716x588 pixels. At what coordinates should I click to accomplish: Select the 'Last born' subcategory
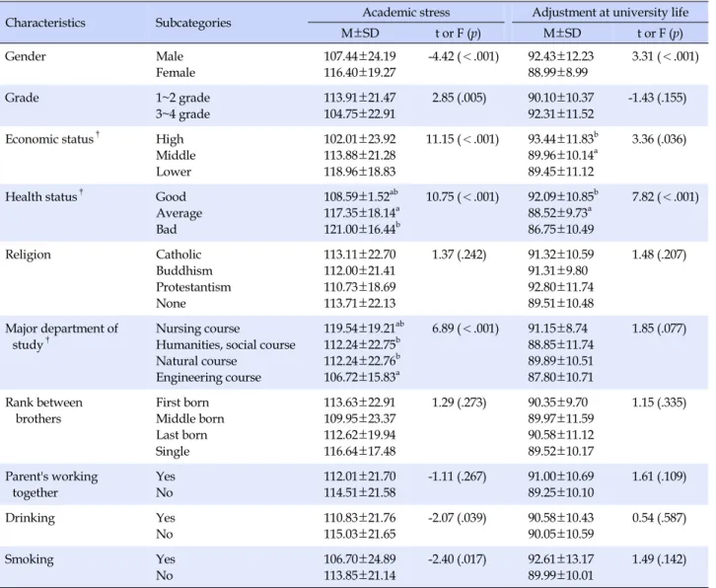(x=181, y=435)
